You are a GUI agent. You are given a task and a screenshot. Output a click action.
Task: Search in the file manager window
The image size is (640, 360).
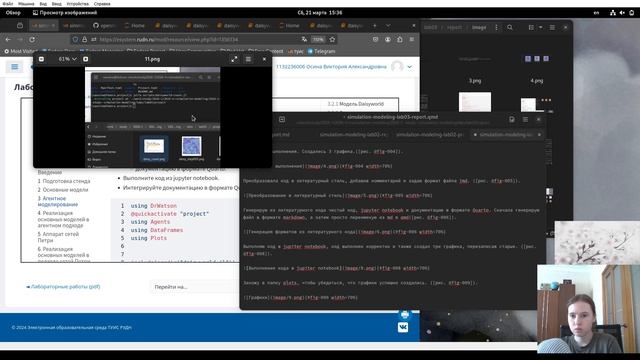coord(510,27)
